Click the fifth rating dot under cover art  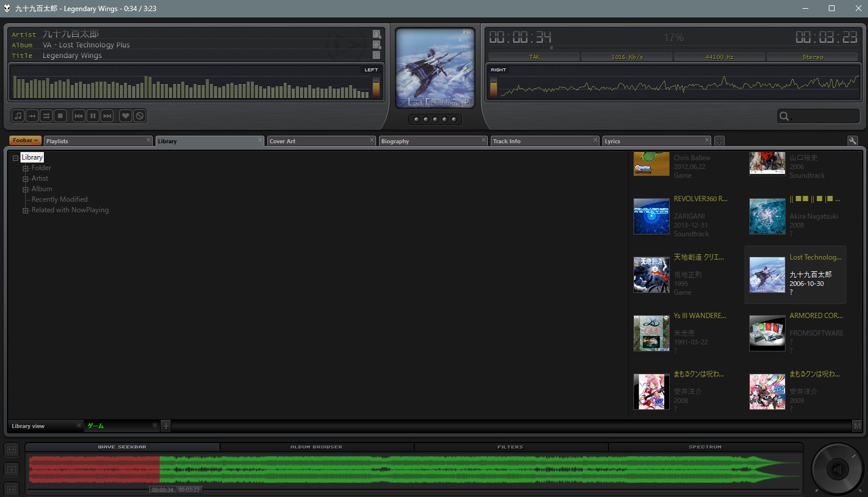[x=454, y=119]
